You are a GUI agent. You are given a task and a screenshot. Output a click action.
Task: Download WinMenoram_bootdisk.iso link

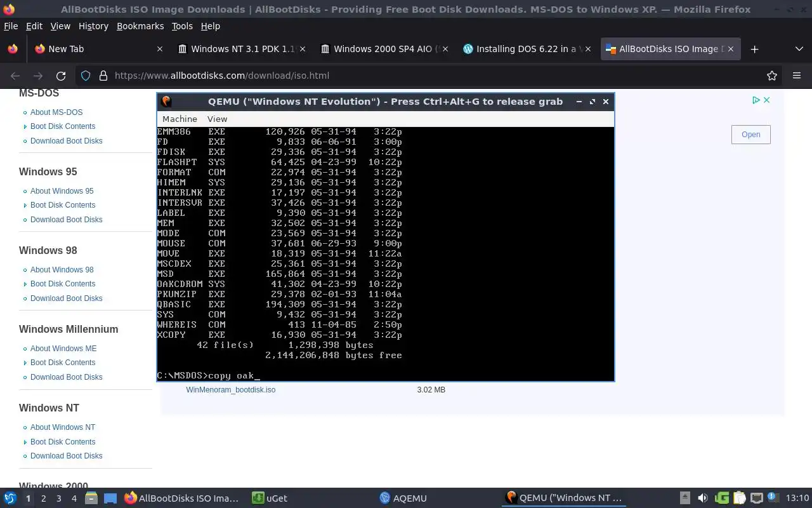pyautogui.click(x=230, y=390)
